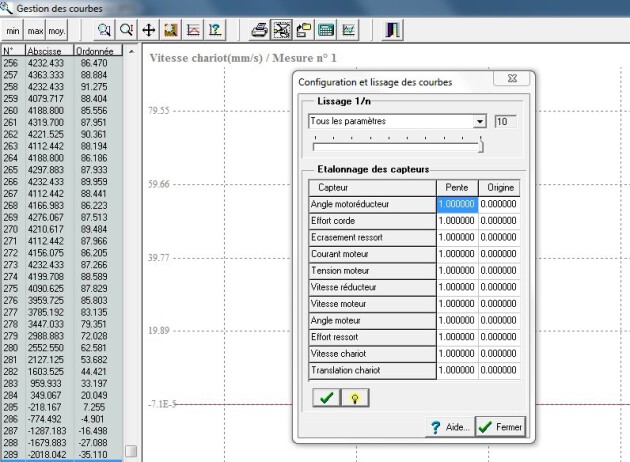Open the Tous les paramètres dropdown
630x462 pixels.
pos(479,121)
